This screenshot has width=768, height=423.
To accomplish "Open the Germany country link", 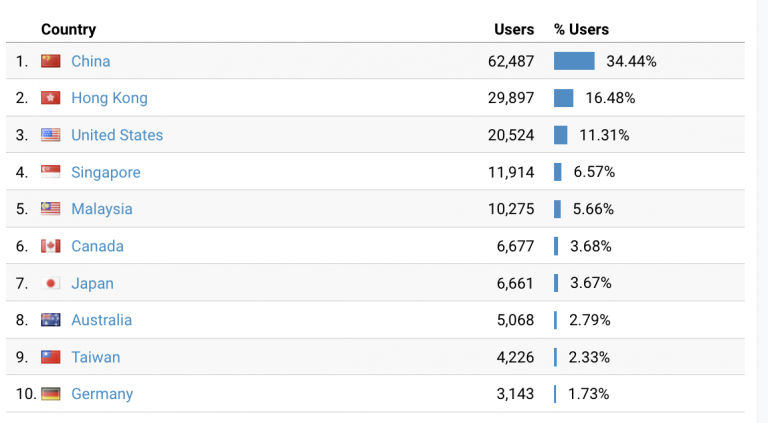I will point(102,394).
